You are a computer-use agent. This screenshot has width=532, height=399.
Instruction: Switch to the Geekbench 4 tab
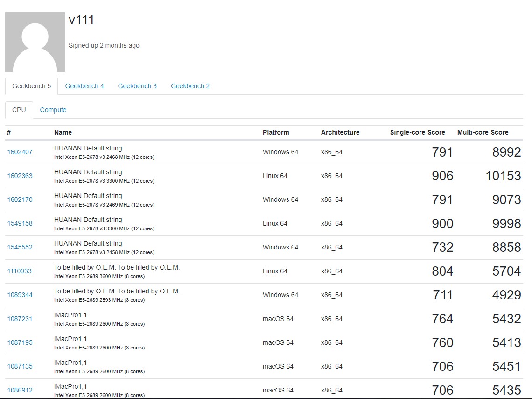(84, 86)
